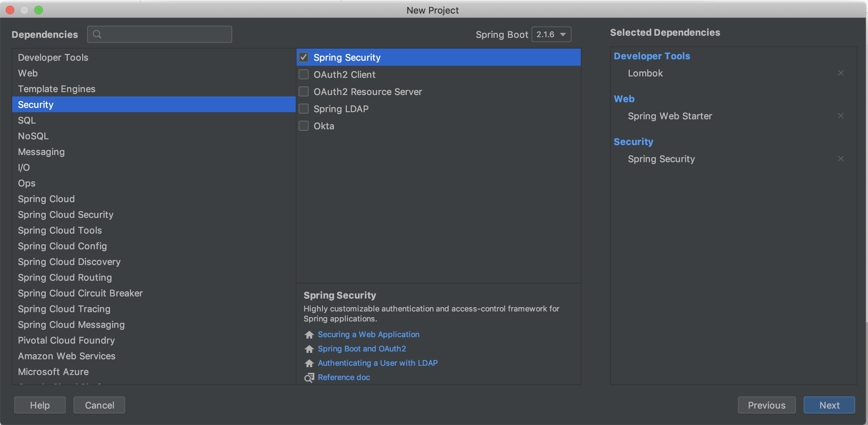Choose the NoSQL category
This screenshot has height=425, width=868.
point(154,136)
